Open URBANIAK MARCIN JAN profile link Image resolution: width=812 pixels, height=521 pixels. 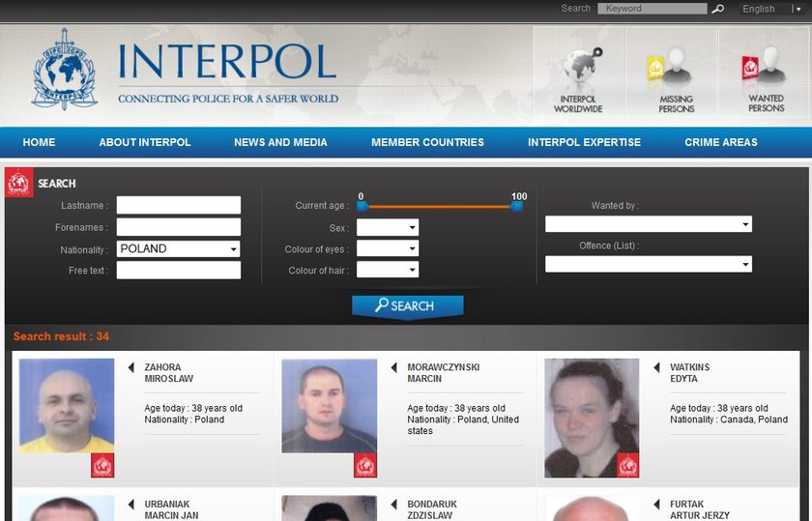point(171,509)
